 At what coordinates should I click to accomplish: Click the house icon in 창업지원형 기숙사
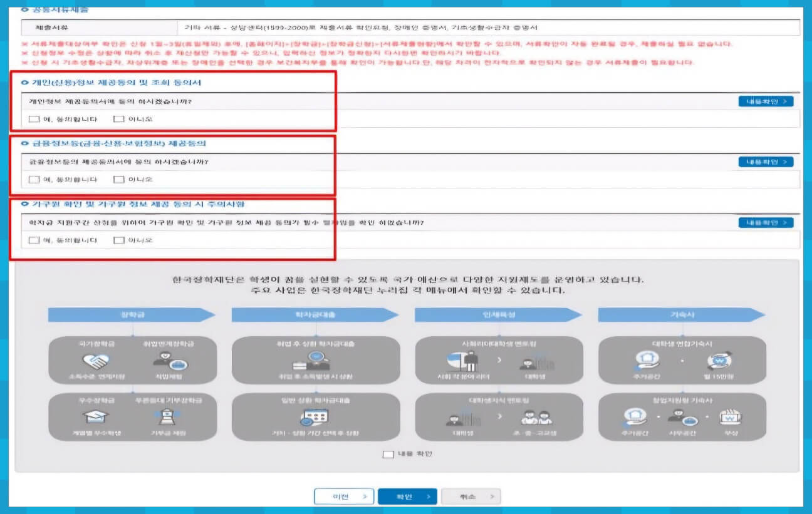tap(635, 417)
